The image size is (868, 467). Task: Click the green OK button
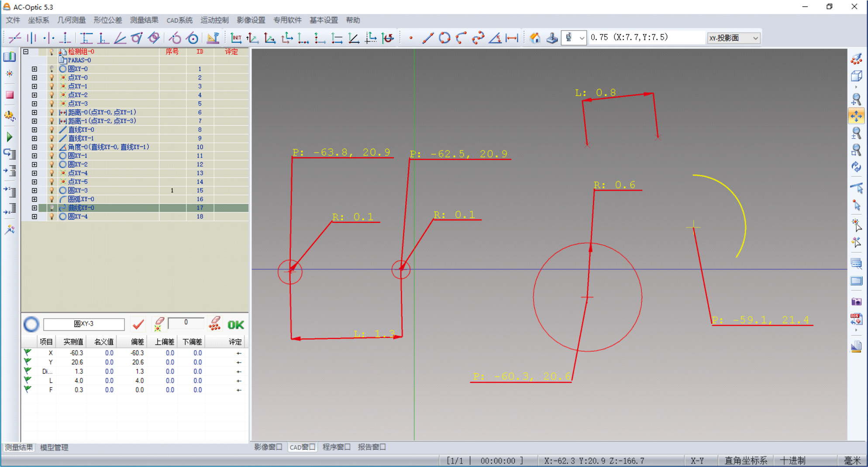pos(236,325)
